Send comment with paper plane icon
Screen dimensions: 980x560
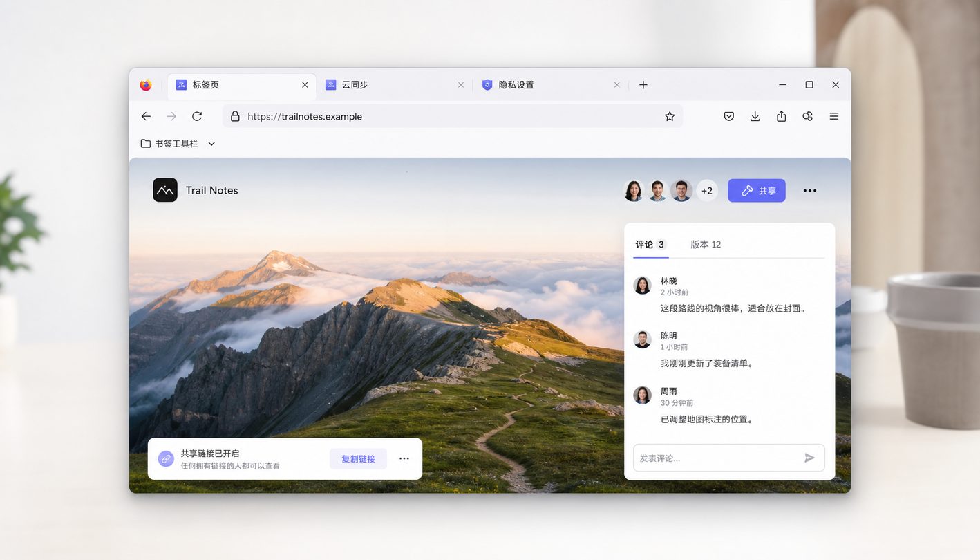coord(810,458)
